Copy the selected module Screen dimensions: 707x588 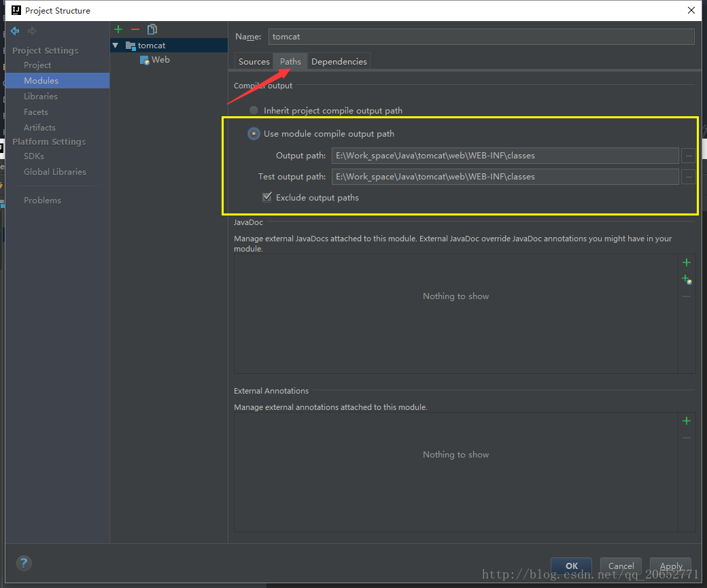pyautogui.click(x=152, y=29)
